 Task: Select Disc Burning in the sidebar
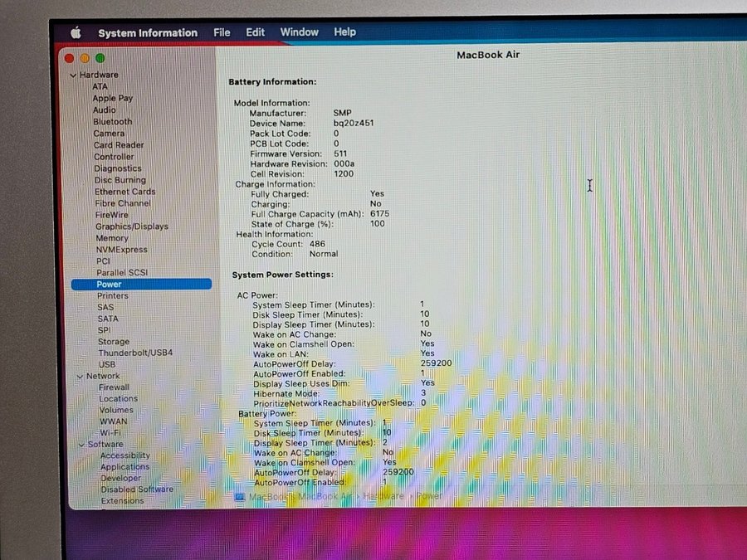click(x=120, y=180)
